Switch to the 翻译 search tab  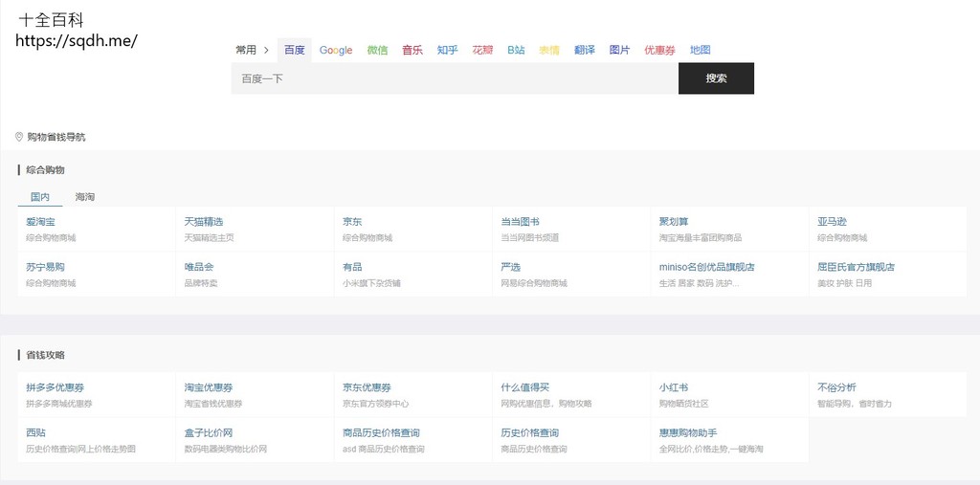pos(585,51)
